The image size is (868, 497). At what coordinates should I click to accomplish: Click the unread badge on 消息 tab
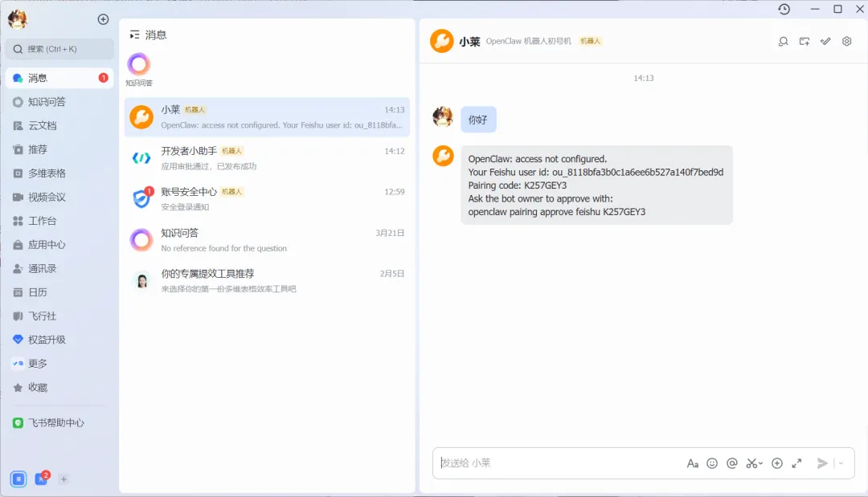click(x=103, y=78)
